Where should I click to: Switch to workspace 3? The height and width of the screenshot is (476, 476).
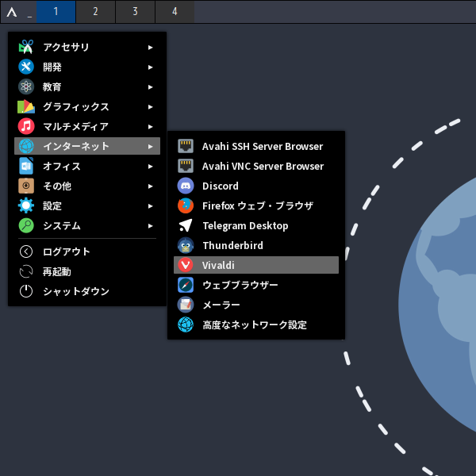[135, 12]
